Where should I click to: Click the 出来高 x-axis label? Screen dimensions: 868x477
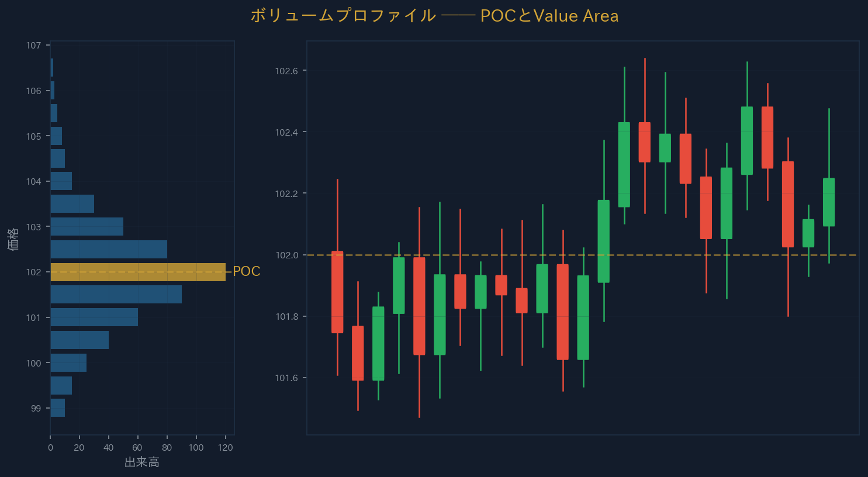click(142, 462)
